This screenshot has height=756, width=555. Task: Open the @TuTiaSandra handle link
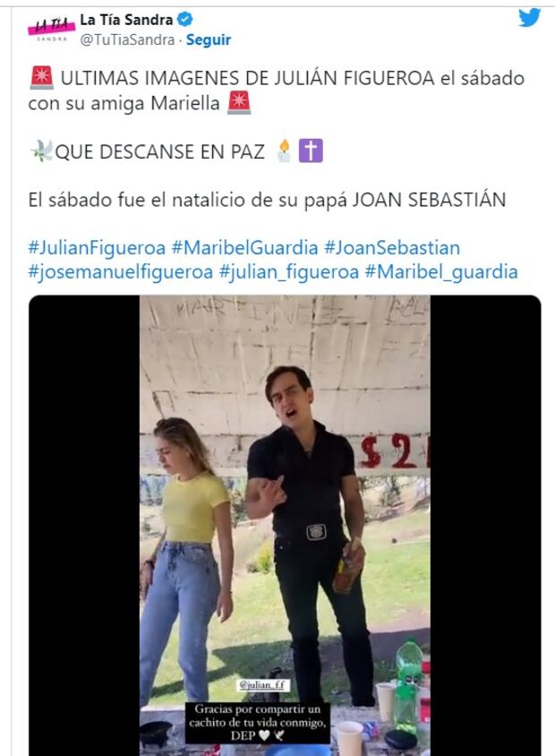(x=127, y=39)
